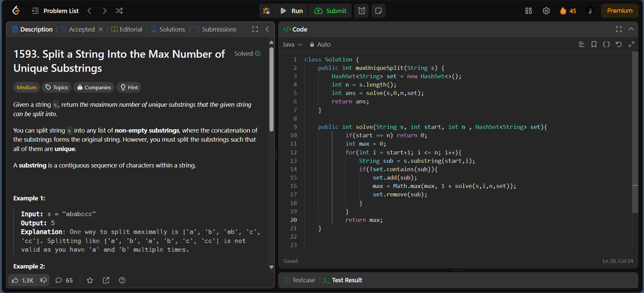
Task: Open the Test Result tab
Action: [342, 280]
